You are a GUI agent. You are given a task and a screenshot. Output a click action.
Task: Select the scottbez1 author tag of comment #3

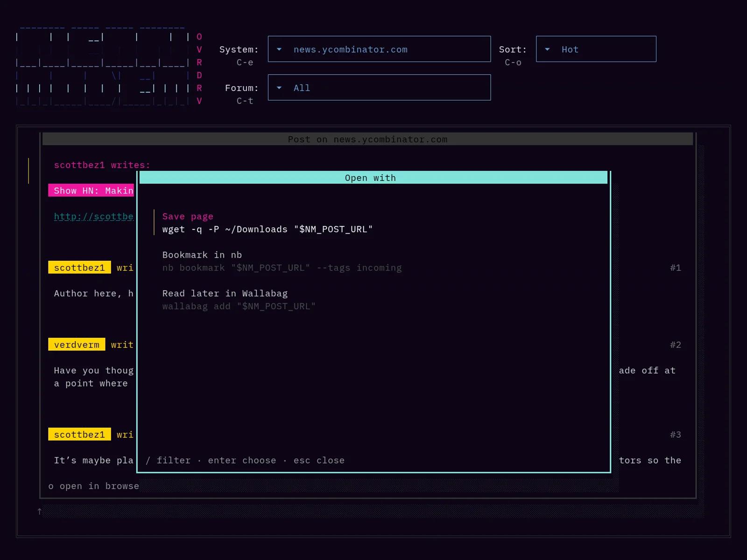tap(79, 434)
